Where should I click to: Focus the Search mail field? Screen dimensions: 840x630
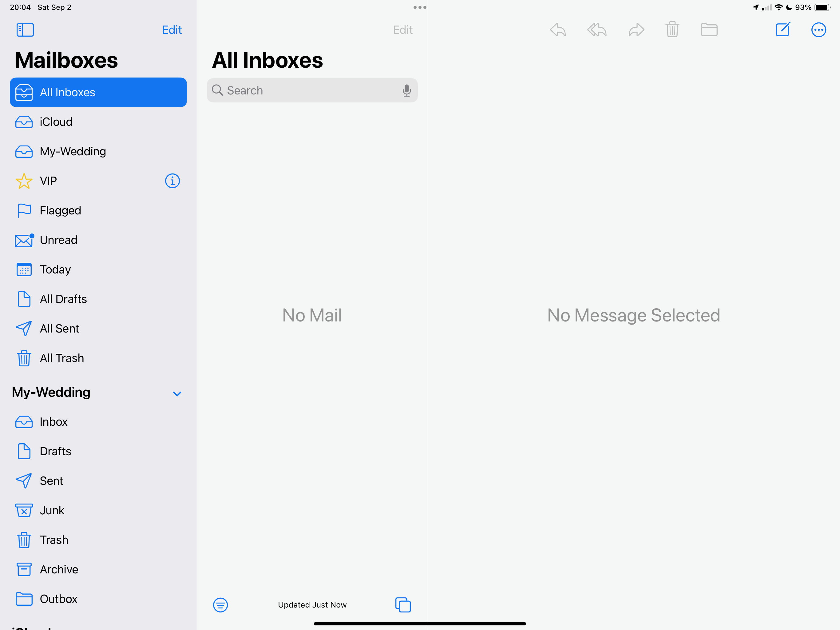click(x=312, y=90)
